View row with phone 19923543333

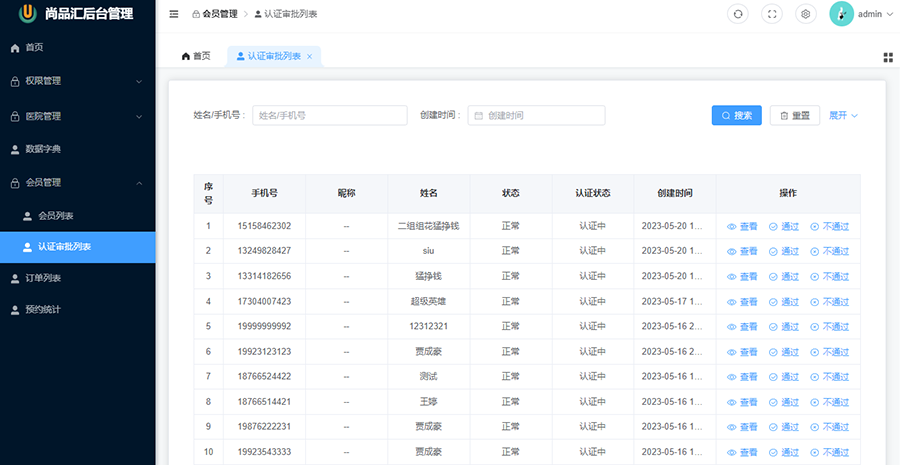(742, 452)
